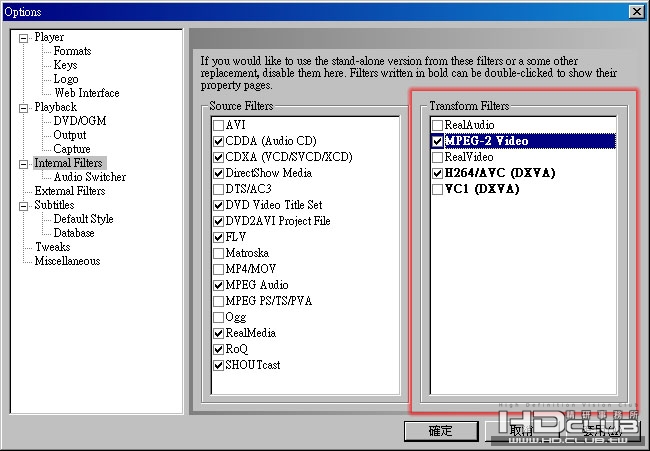
Task: Enable the RealVideo transform filter
Action: click(437, 158)
